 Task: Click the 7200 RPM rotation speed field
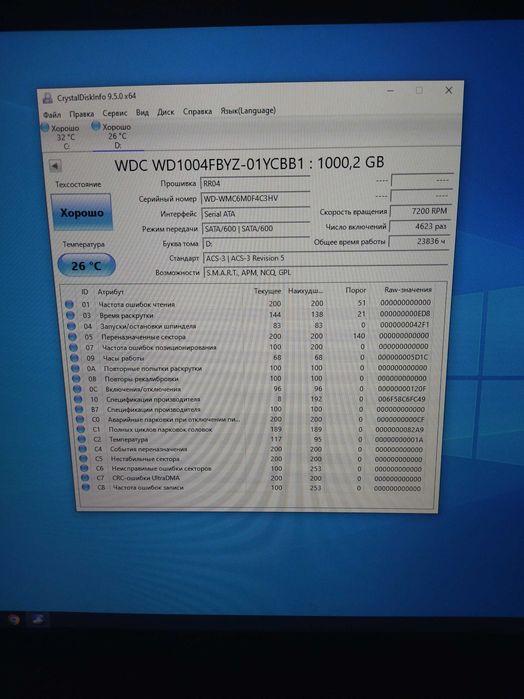pyautogui.click(x=420, y=211)
